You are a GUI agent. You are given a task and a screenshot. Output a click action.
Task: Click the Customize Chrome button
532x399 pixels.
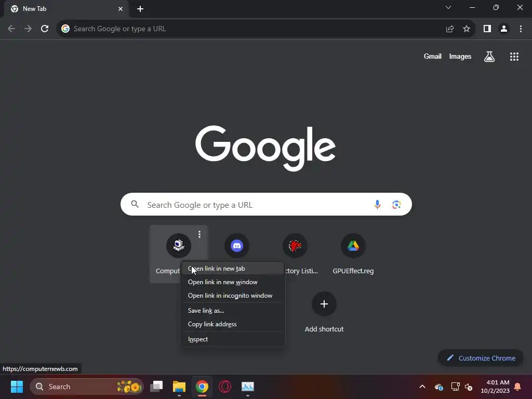481,358
